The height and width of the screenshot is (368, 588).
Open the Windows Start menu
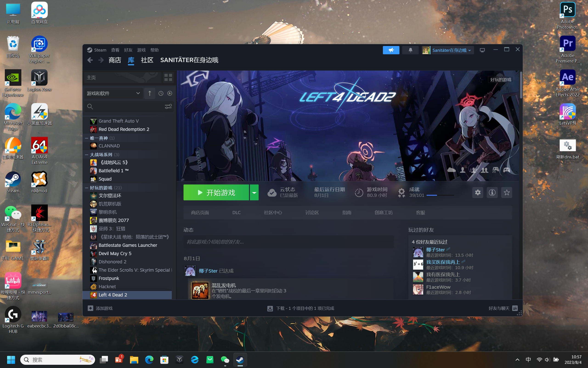click(11, 360)
